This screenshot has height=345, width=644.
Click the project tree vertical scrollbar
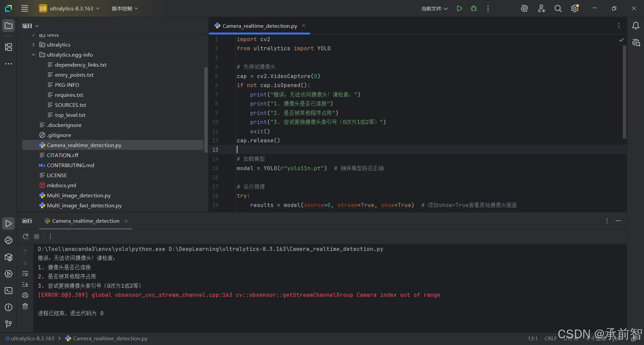tap(206, 111)
